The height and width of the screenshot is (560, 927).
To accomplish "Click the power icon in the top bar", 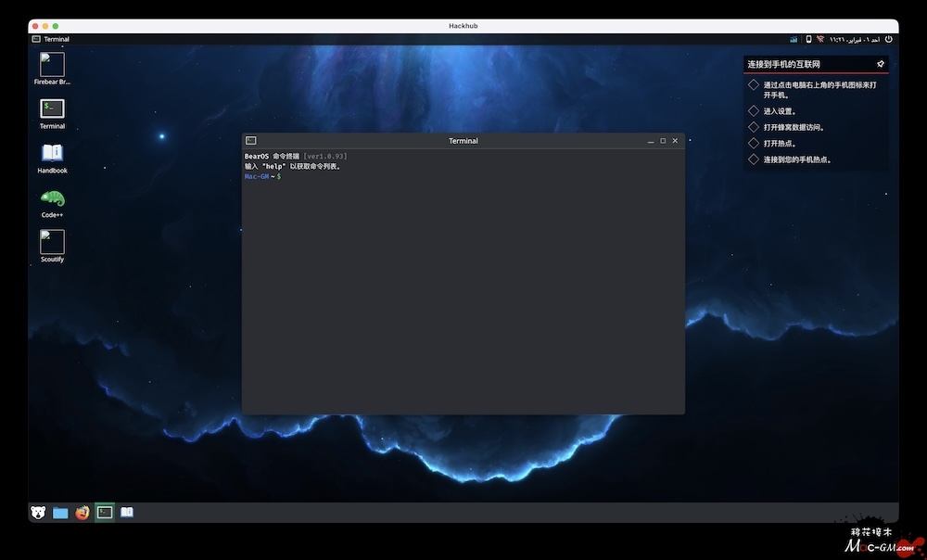I will coord(888,40).
